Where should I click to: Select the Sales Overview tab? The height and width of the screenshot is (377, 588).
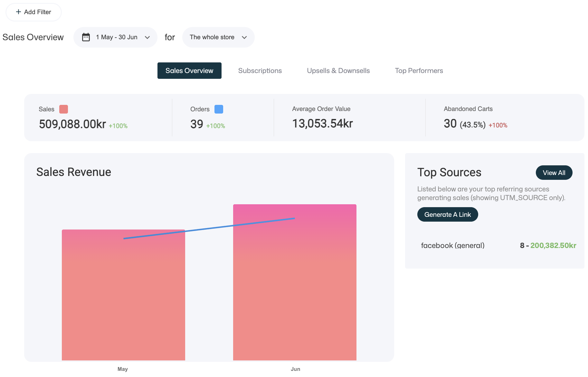(189, 71)
